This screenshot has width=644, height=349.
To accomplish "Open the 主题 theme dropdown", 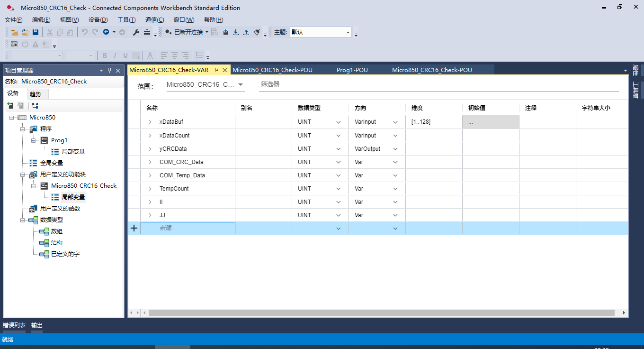I will coord(348,32).
